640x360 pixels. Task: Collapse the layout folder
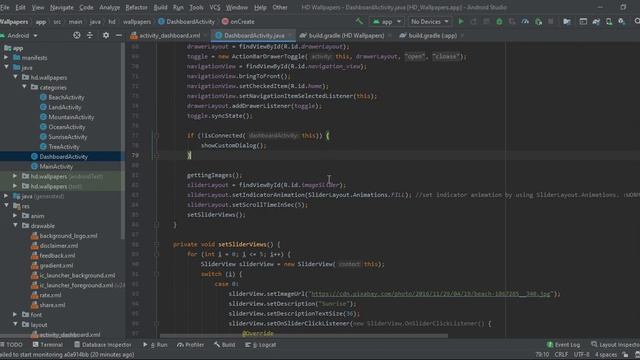click(16, 324)
